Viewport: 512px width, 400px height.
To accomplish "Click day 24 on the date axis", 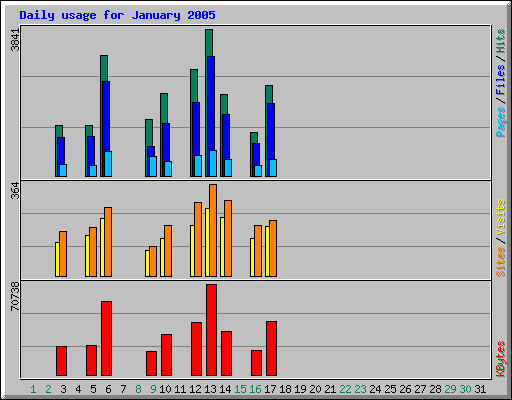I will coord(375,389).
